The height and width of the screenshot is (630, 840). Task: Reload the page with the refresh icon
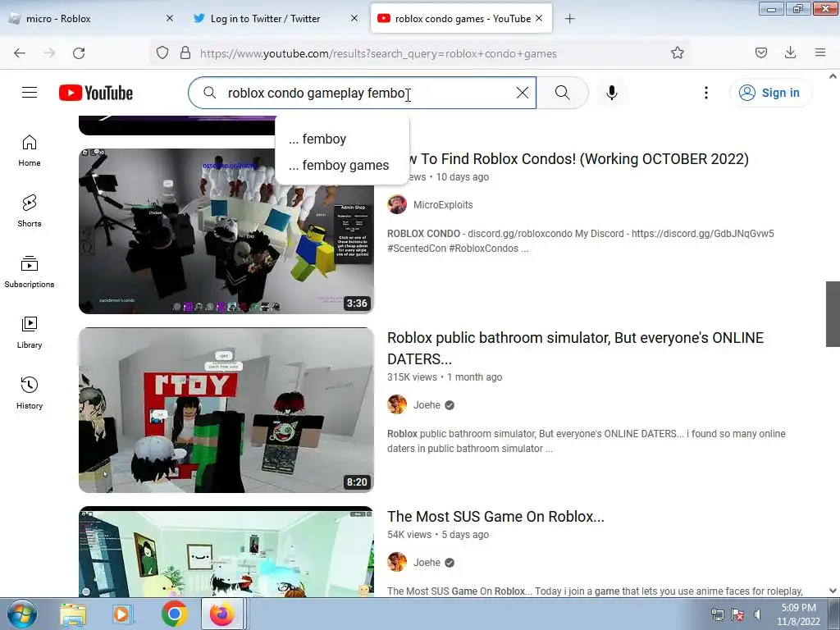coord(79,53)
